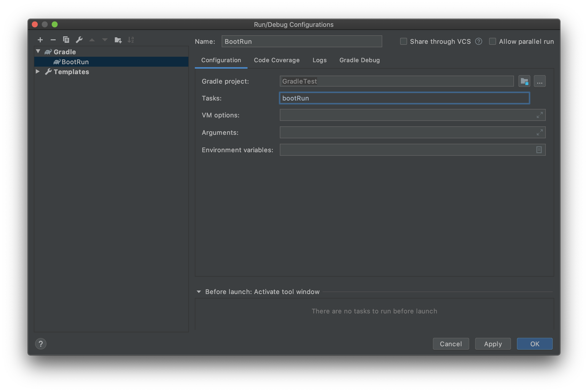
Task: Click into the Arguments input field
Action: point(407,132)
